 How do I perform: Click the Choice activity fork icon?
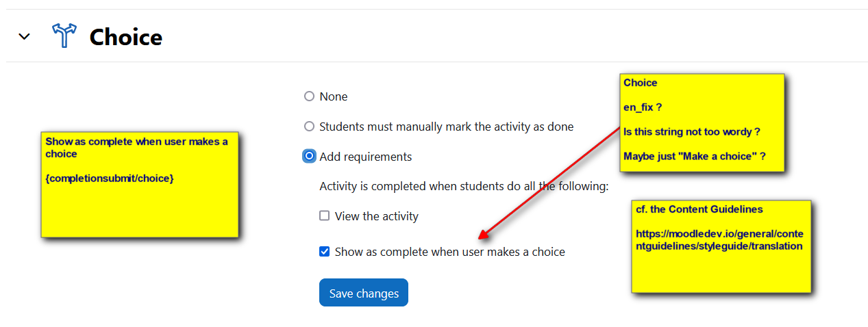[x=65, y=36]
